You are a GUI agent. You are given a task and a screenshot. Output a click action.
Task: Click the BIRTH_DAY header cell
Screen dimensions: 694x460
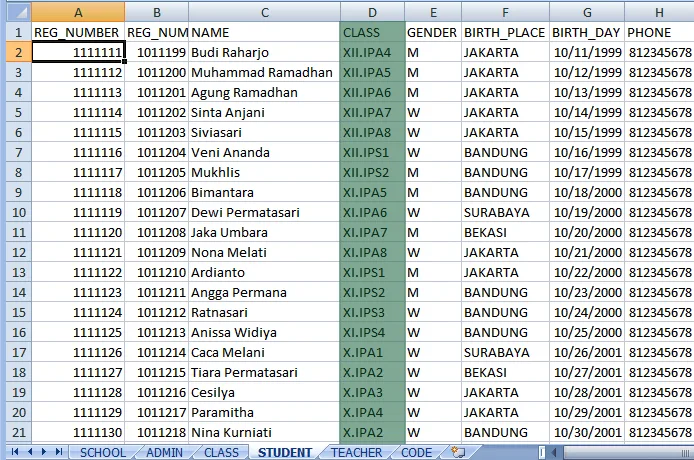pyautogui.click(x=587, y=32)
